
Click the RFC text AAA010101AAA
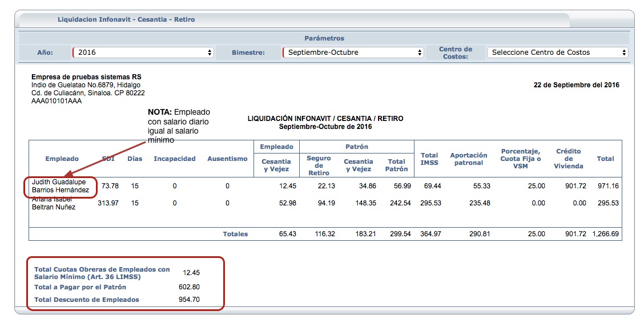coord(57,101)
